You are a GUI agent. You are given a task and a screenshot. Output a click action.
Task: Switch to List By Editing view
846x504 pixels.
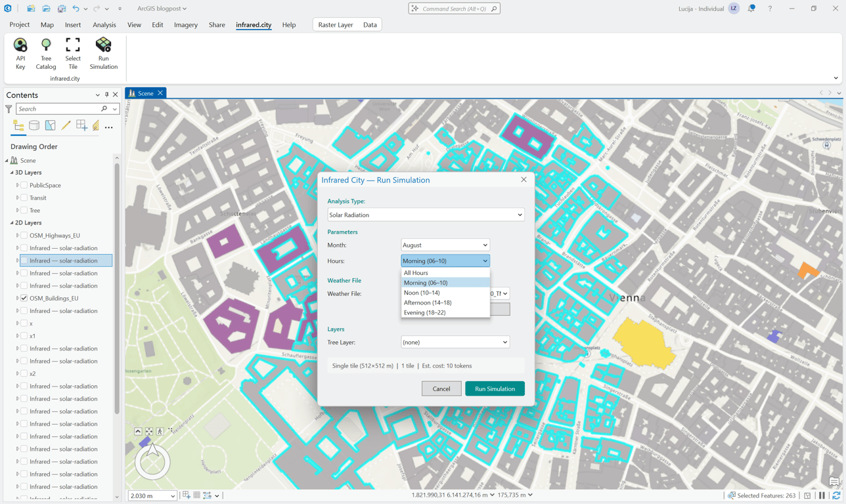coord(66,126)
